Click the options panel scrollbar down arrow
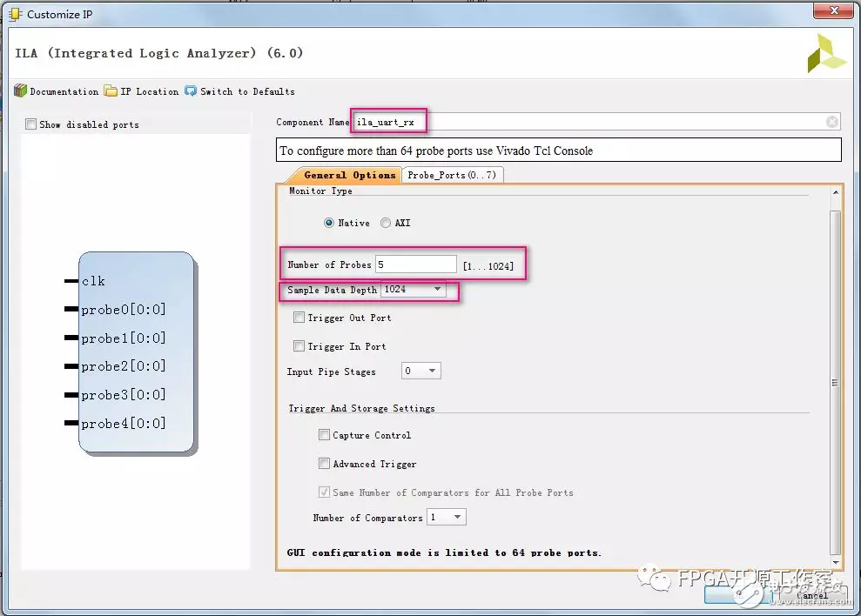The image size is (861, 616). [x=835, y=563]
